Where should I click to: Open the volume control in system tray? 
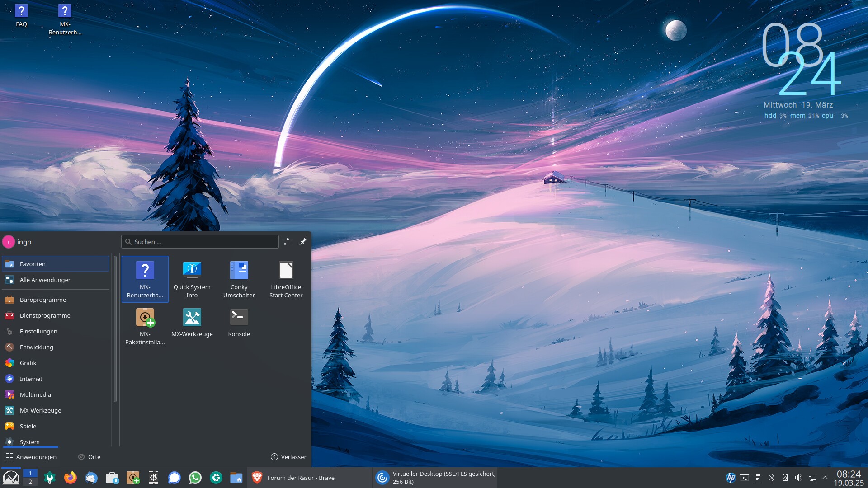(798, 478)
